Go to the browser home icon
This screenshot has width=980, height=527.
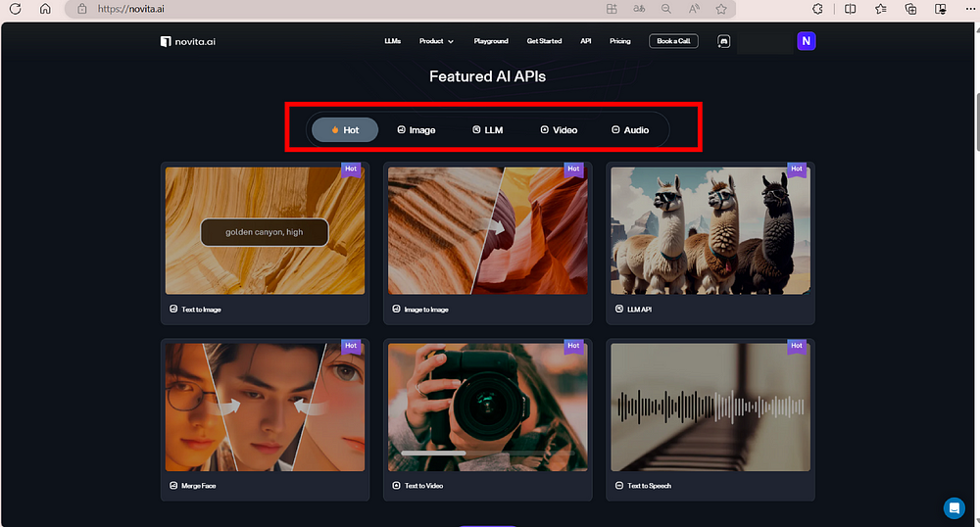[x=45, y=9]
